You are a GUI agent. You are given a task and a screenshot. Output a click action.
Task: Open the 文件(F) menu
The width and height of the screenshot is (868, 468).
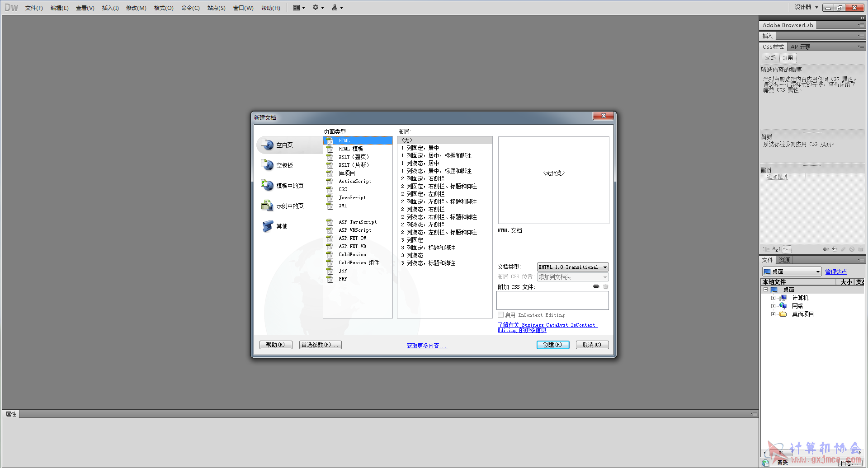tap(34, 8)
